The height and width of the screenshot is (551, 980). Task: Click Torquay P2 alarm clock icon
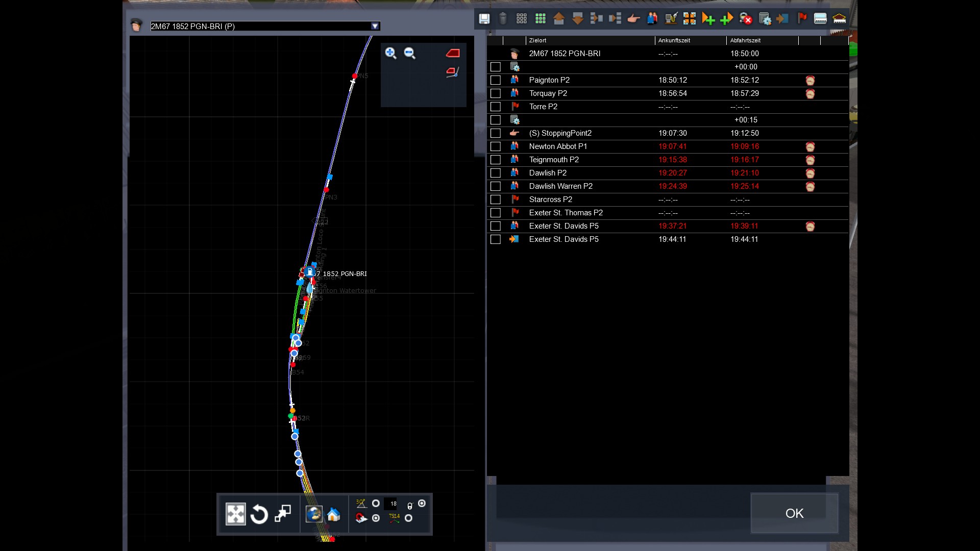tap(810, 94)
